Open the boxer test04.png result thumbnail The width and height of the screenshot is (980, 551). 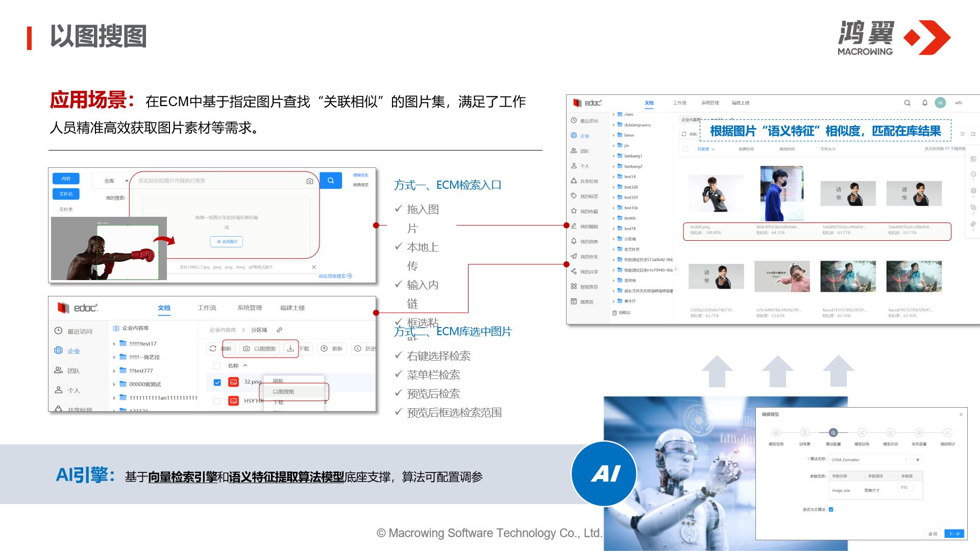[716, 193]
